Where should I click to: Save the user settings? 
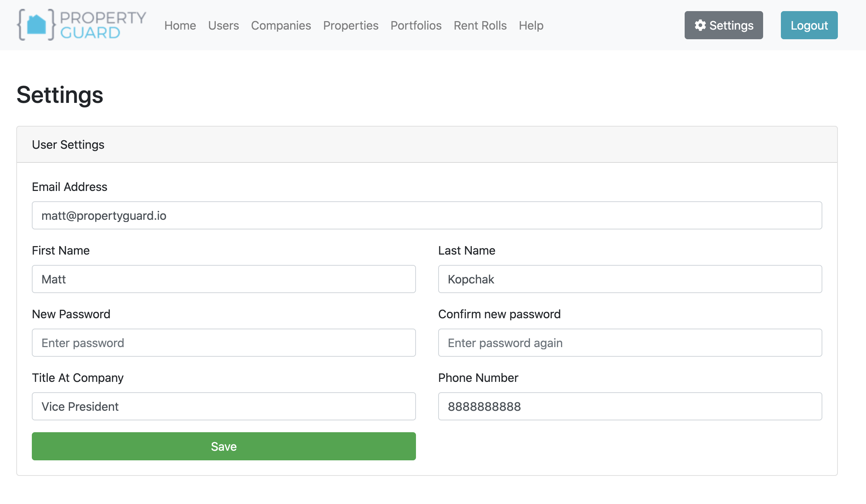pos(223,446)
